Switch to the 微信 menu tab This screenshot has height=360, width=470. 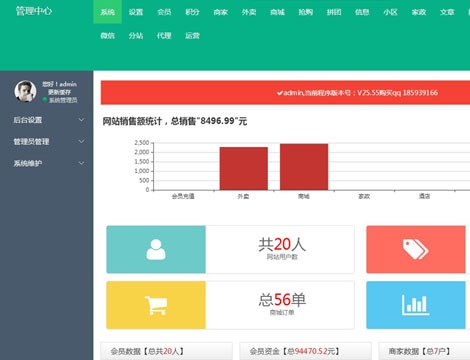(x=107, y=35)
